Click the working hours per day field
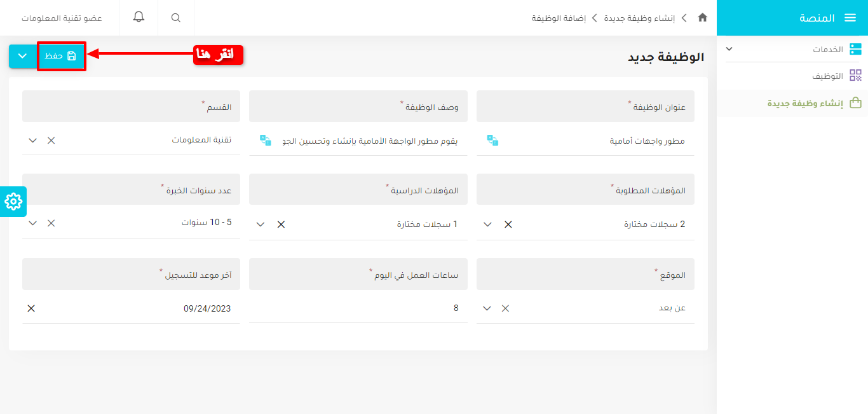The image size is (868, 414). coord(358,308)
